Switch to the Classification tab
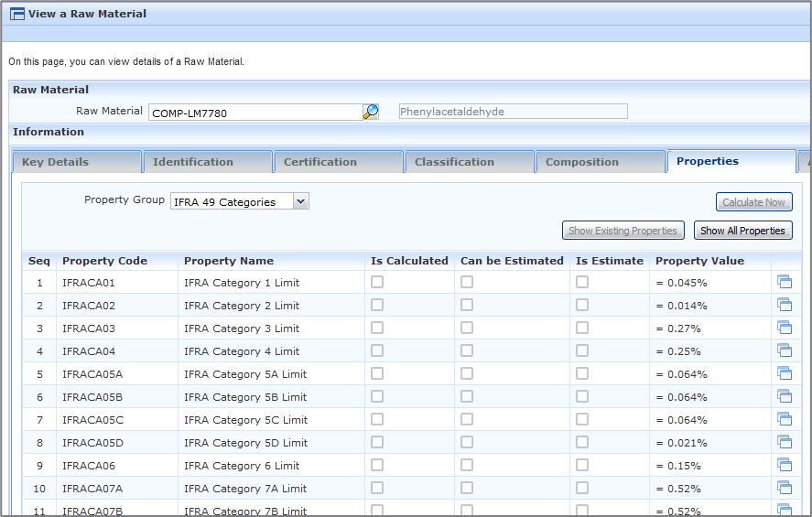812x517 pixels. pyautogui.click(x=470, y=162)
